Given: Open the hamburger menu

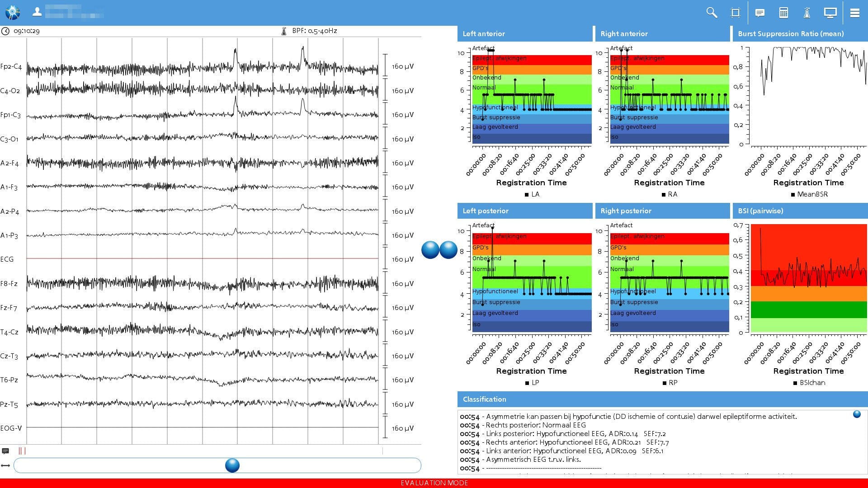Looking at the screenshot, I should [854, 13].
